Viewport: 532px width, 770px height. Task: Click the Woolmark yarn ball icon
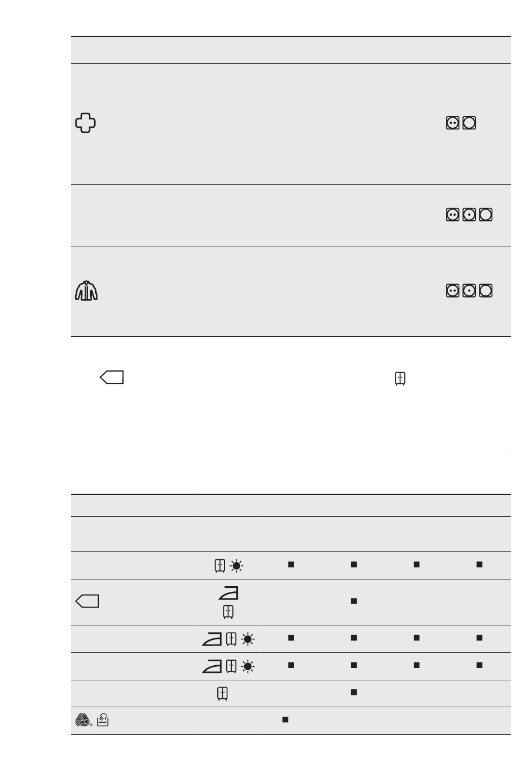(83, 720)
